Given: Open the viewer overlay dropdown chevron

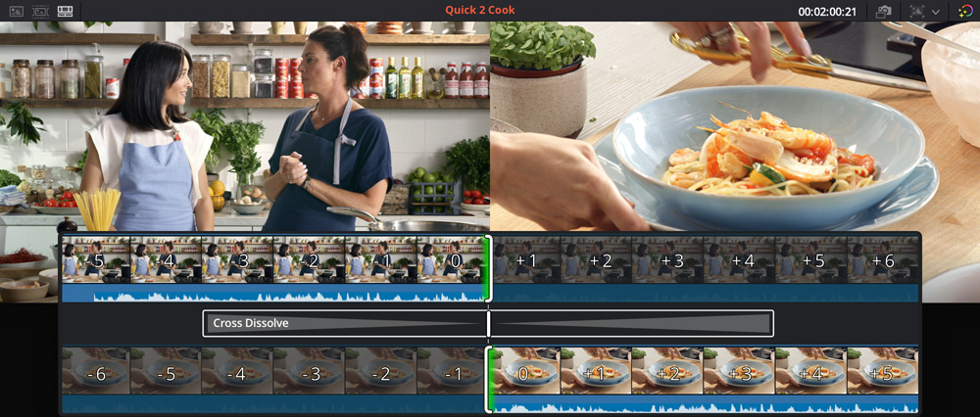Looking at the screenshot, I should [x=936, y=12].
